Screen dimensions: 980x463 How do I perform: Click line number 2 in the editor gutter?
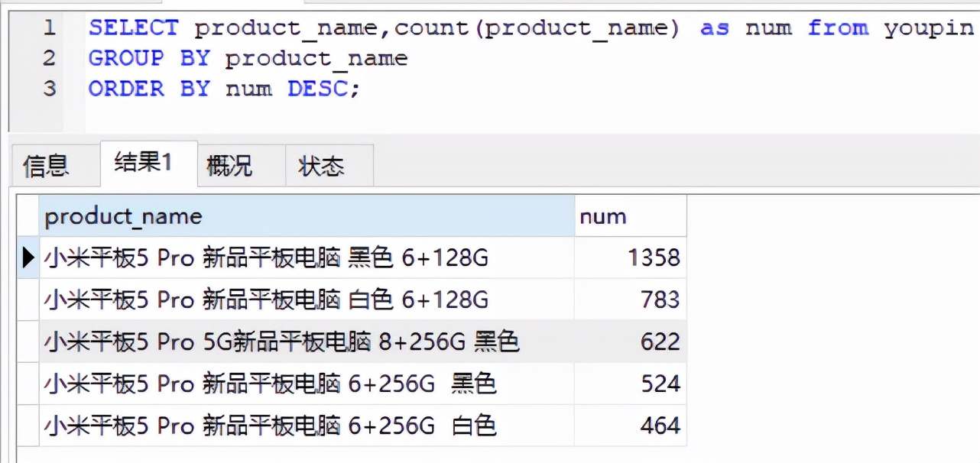(x=50, y=58)
